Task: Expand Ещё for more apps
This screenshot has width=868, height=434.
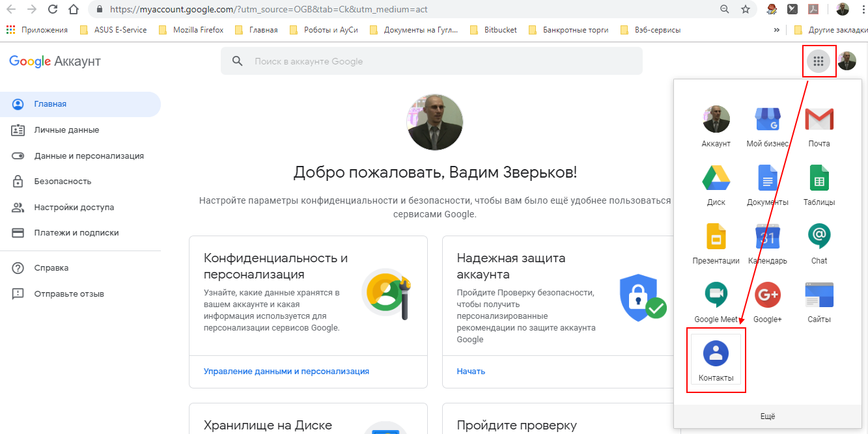Action: [768, 416]
